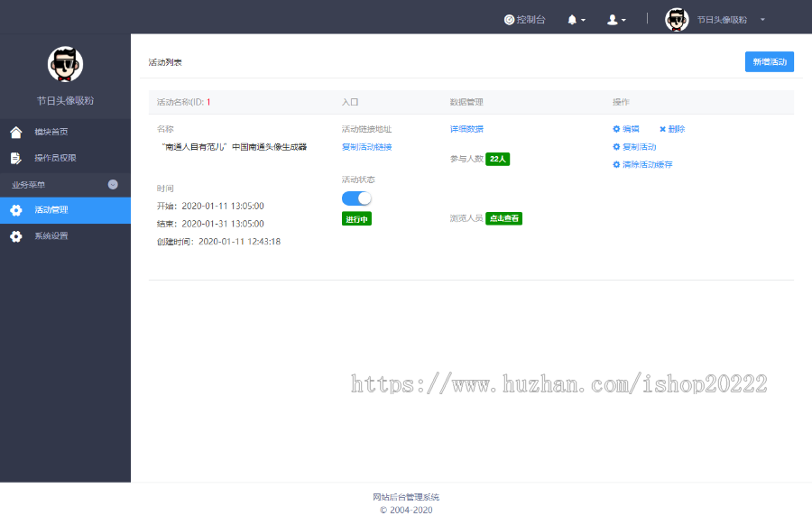Screen dimensions: 812x525
Task: Click the 创建时间 2020-01-11 12:43:18 text
Action: [218, 241]
